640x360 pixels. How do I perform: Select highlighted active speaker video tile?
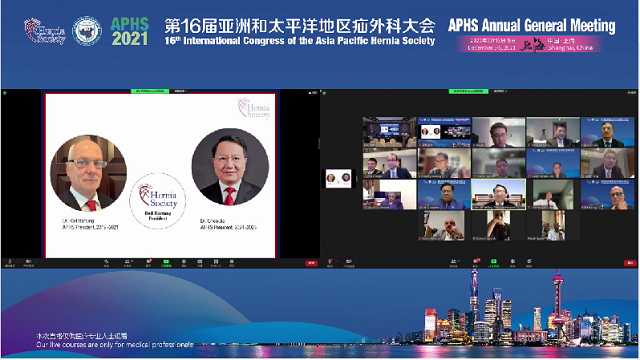(x=498, y=194)
